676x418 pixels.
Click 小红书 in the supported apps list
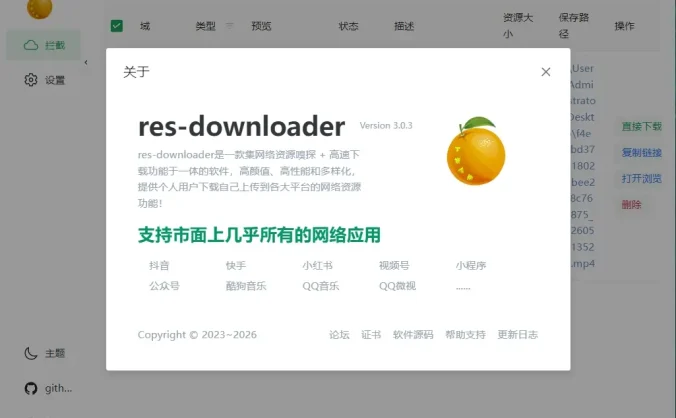click(317, 265)
